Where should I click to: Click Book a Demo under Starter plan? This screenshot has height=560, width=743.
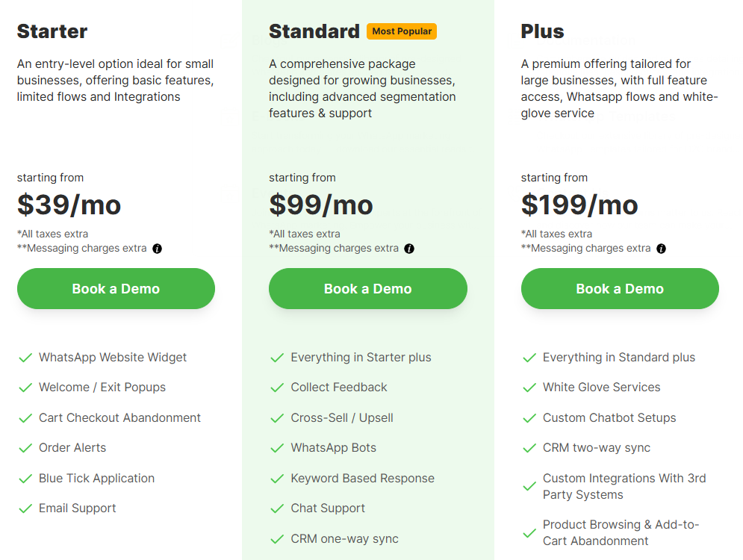pyautogui.click(x=116, y=288)
